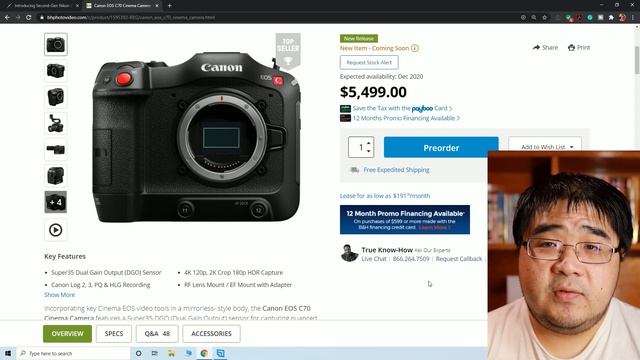Click the Live Chat link
The width and height of the screenshot is (640, 360).
click(x=373, y=259)
